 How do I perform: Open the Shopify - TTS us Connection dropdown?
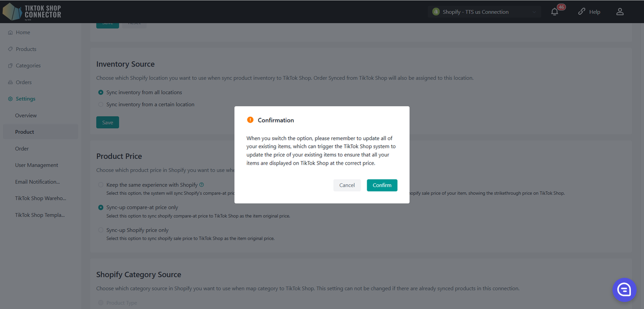click(484, 12)
